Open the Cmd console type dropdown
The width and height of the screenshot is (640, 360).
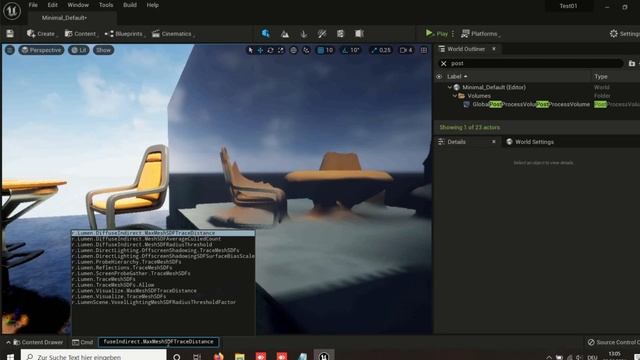tap(83, 342)
